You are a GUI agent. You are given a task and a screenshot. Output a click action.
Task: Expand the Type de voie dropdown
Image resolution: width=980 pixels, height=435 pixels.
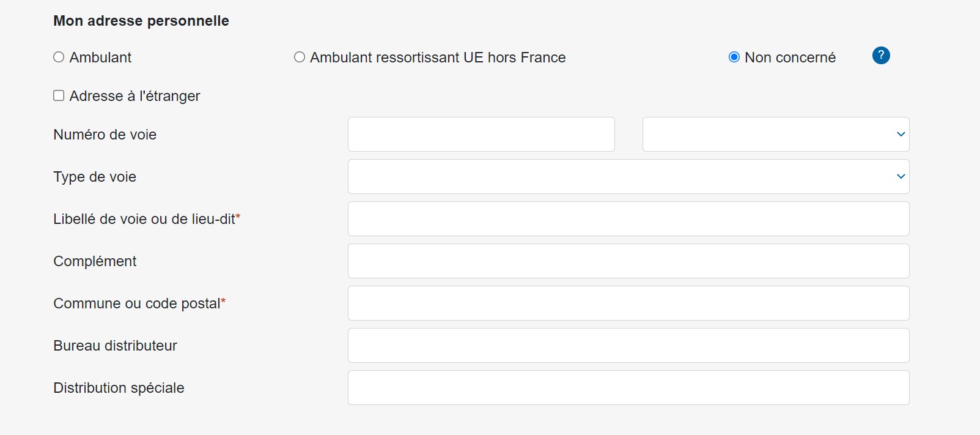(628, 176)
